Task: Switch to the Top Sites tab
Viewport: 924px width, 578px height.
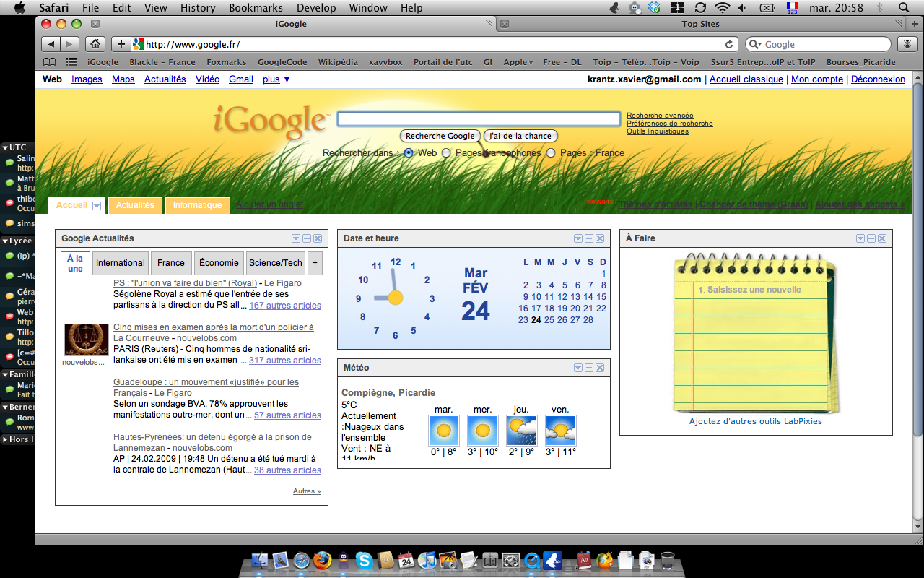Action: coord(700,24)
